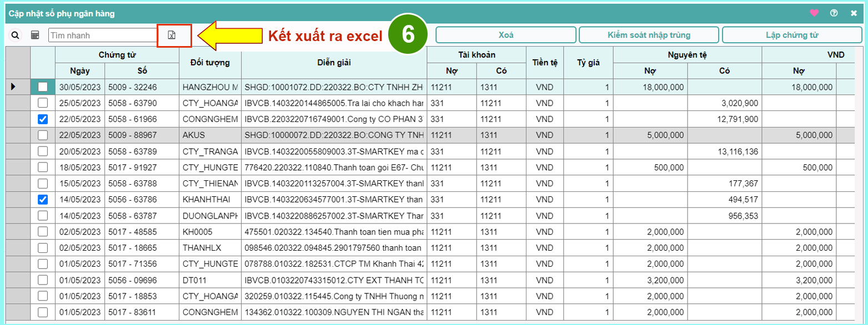Click the Xoá button
The width and height of the screenshot is (868, 325).
[505, 35]
